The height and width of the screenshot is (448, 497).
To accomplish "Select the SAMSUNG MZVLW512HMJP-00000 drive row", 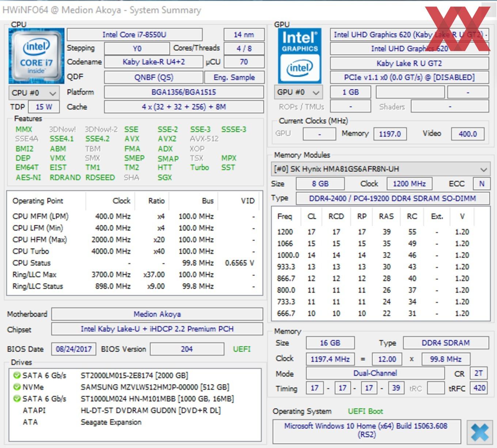I will click(134, 387).
